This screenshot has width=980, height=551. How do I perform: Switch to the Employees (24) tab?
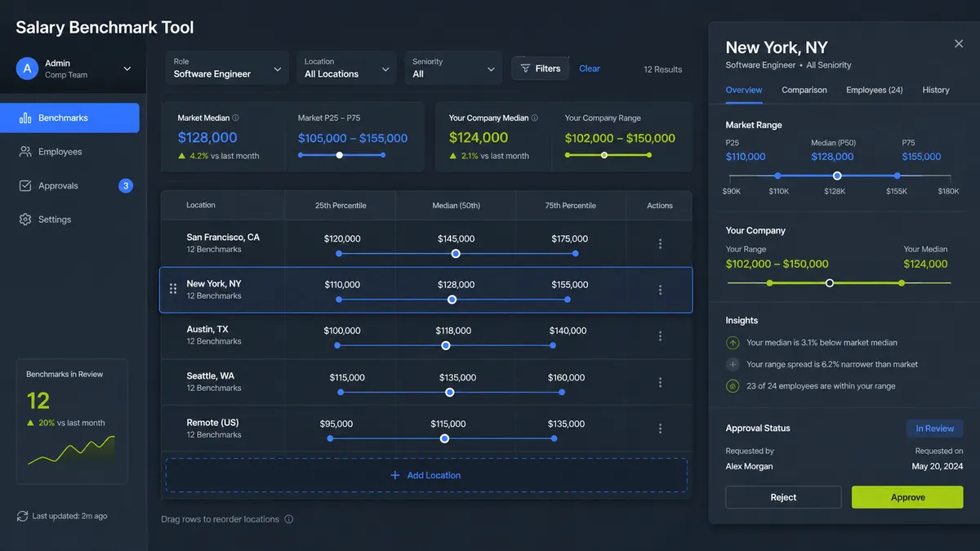coord(875,90)
